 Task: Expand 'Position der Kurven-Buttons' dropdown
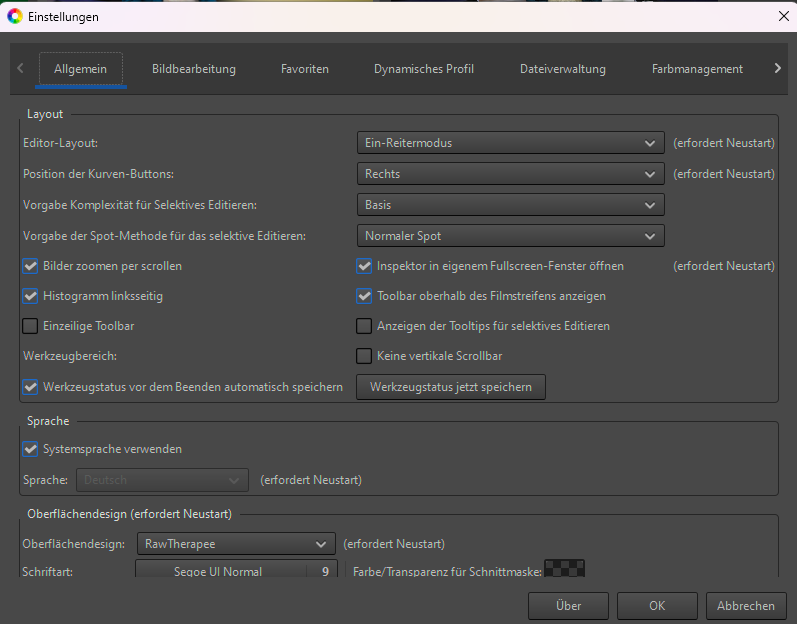(510, 174)
